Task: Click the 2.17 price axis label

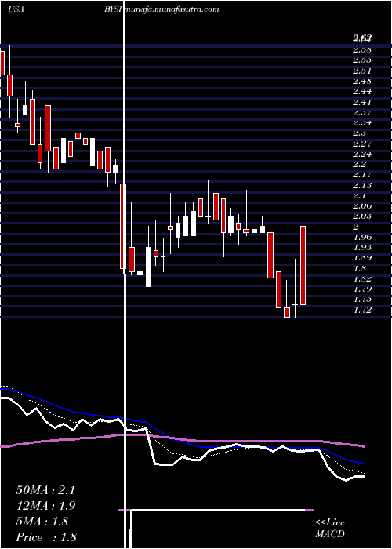Action: (361, 175)
